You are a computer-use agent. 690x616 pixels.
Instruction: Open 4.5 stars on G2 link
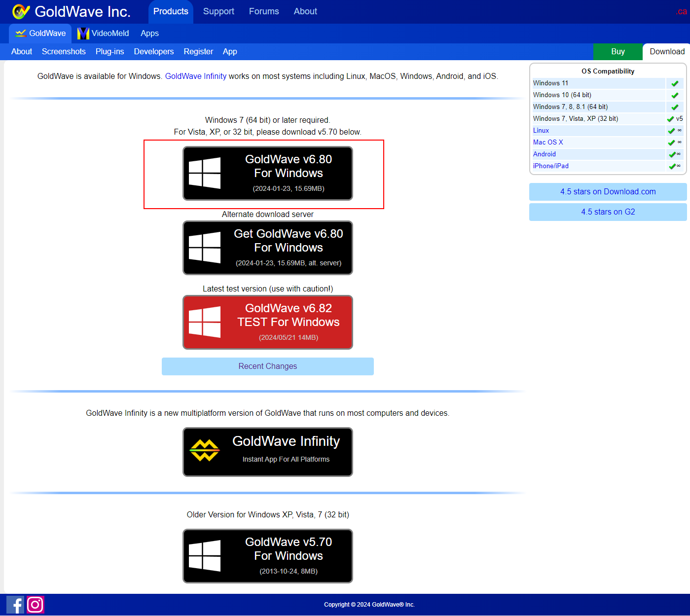(x=608, y=212)
